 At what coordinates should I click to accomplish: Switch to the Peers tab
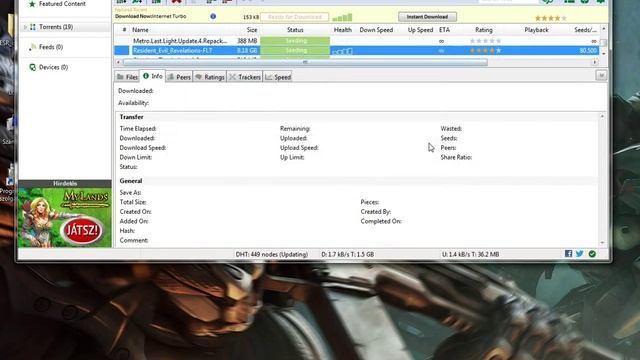tap(179, 77)
